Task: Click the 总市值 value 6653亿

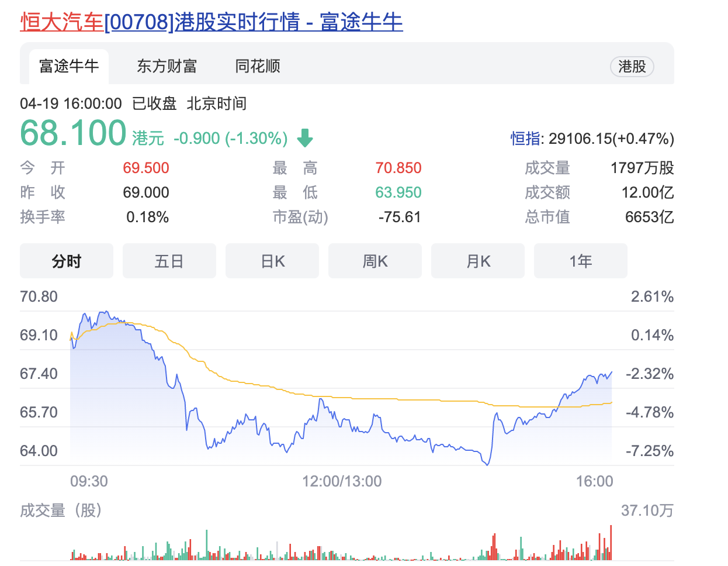Action: pos(649,218)
